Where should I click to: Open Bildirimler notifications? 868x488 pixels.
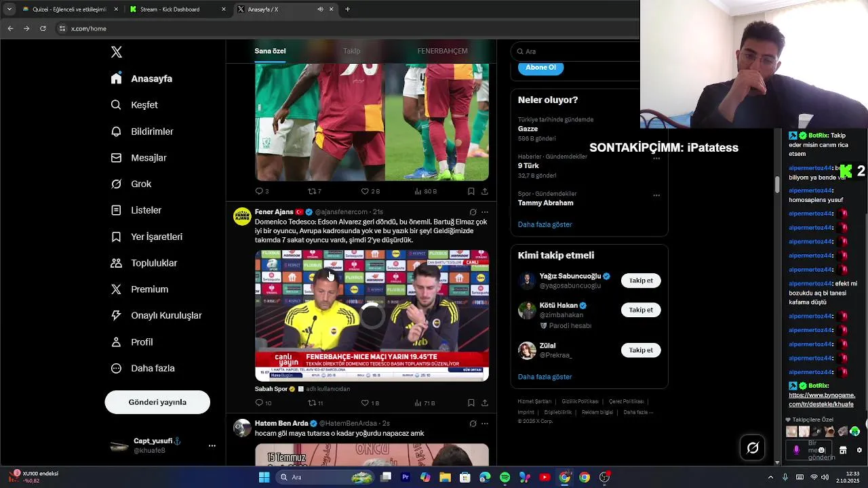[142, 131]
